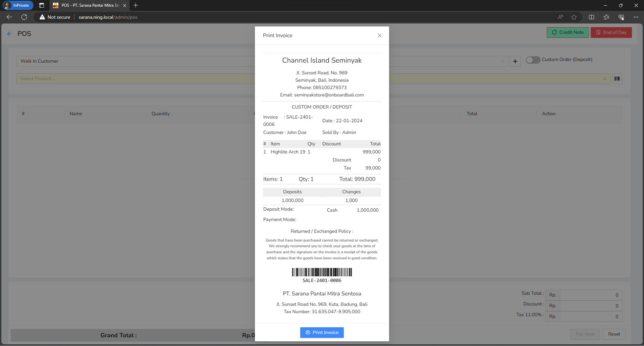Click the Deposits value 1,000,000

click(x=292, y=201)
